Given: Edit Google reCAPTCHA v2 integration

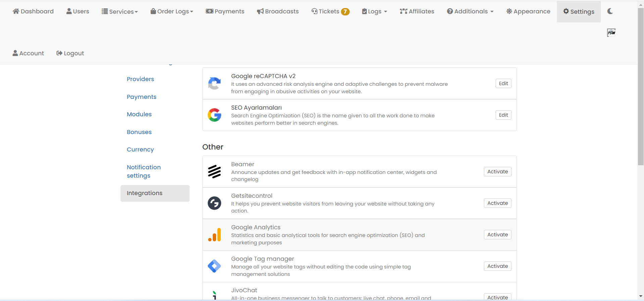Looking at the screenshot, I should (503, 83).
